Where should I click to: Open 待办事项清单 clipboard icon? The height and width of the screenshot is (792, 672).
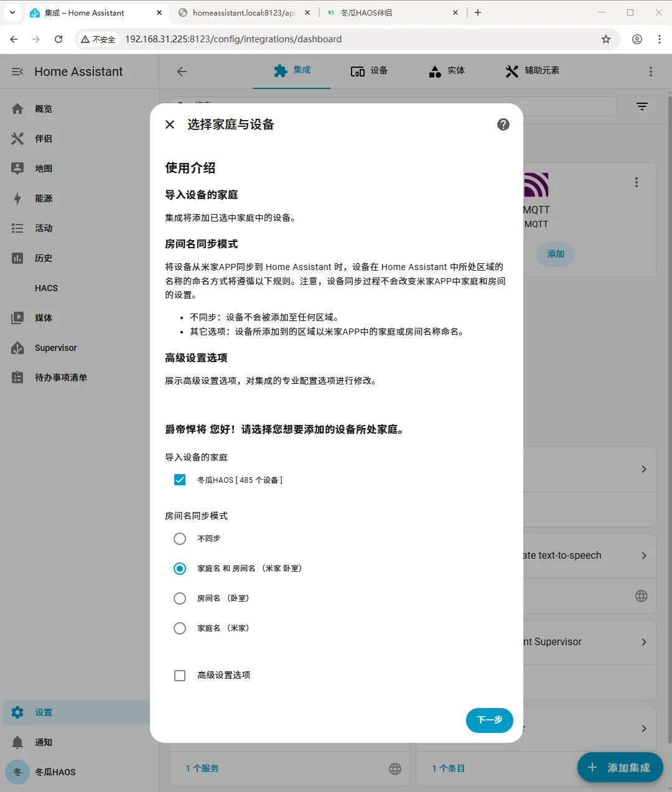point(17,378)
